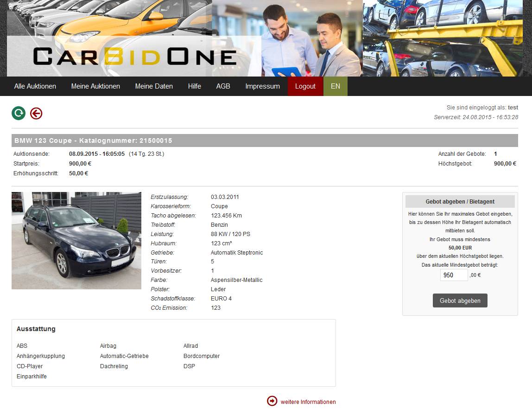This screenshot has height=409, width=532.
Task: Click the CD-Player equipment entry
Action: (30, 366)
